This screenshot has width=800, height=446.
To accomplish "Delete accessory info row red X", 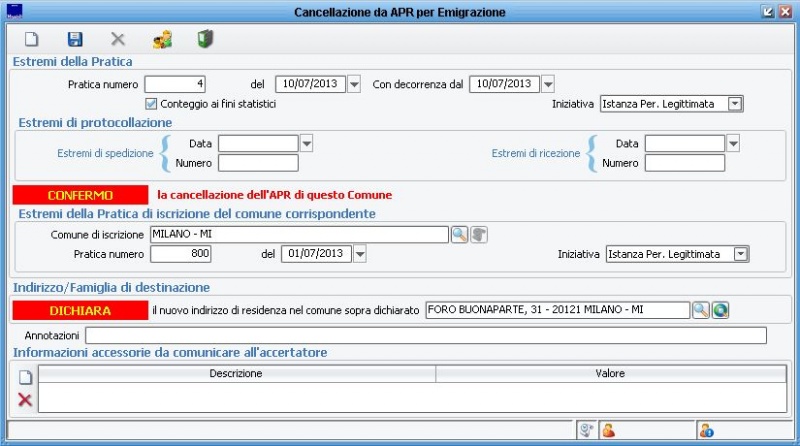I will (x=25, y=400).
